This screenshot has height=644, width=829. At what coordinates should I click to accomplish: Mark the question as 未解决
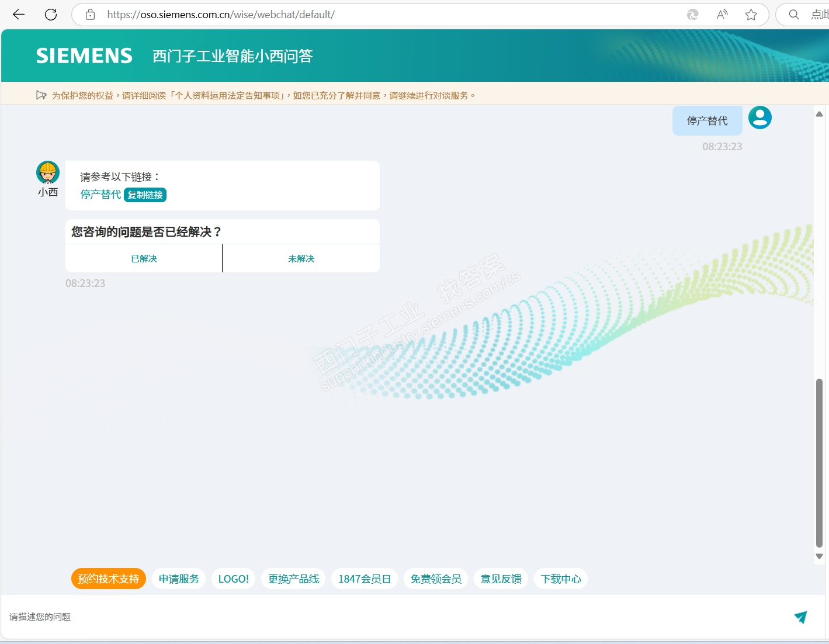pos(301,258)
